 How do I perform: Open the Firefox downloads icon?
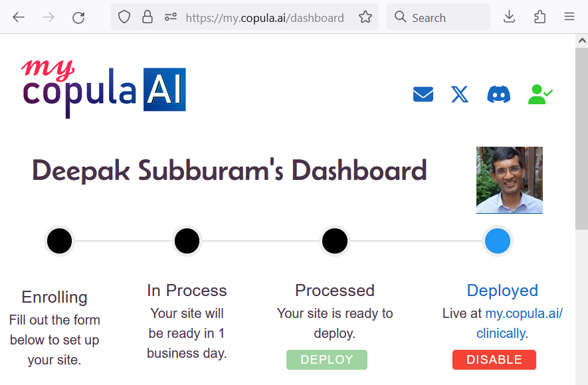click(x=509, y=17)
